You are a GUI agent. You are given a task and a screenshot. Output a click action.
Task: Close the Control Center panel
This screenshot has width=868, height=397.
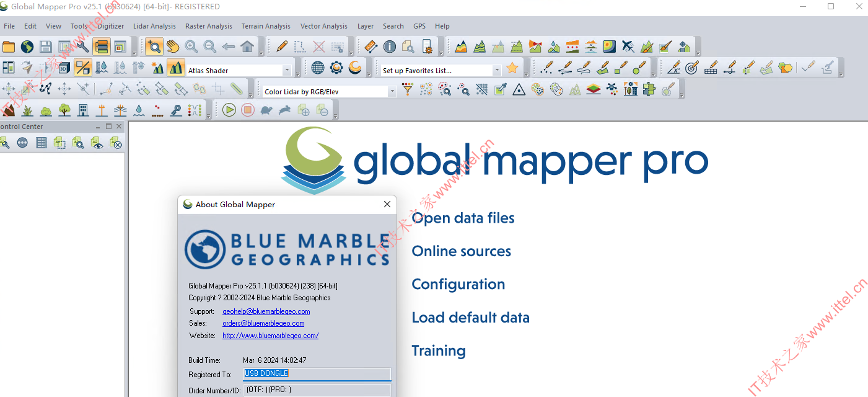coord(119,127)
